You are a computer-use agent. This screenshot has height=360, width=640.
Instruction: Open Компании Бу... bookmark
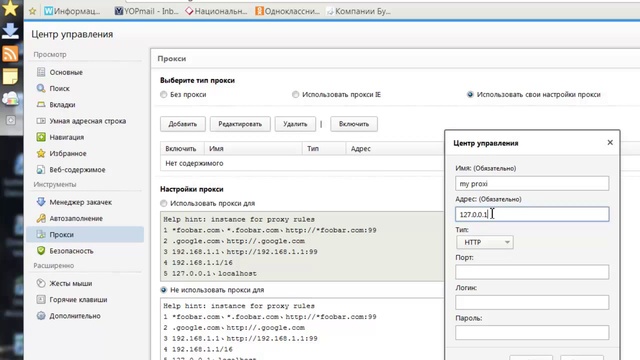(358, 11)
